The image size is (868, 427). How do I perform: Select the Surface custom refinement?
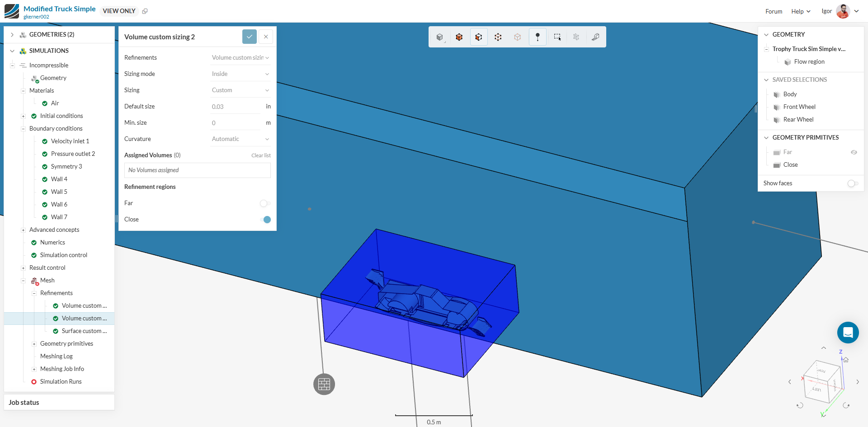pyautogui.click(x=85, y=331)
